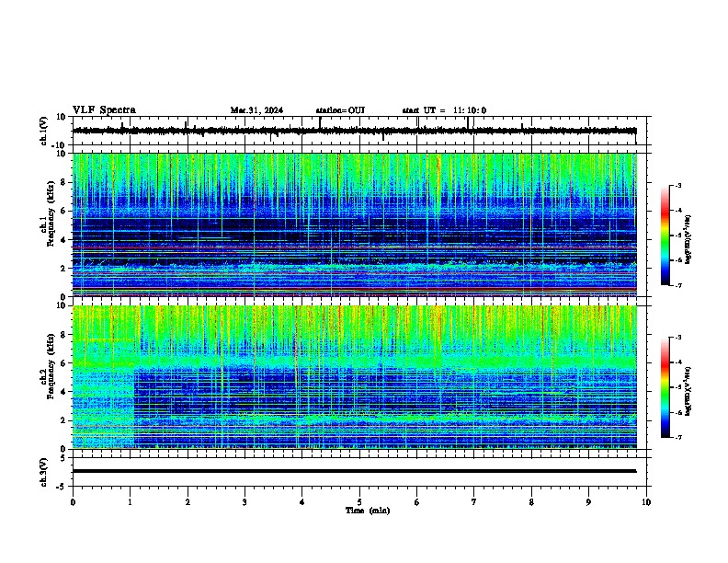Click the ch.3 flat voltage trace
The height and width of the screenshot is (563, 728).
coord(354,471)
